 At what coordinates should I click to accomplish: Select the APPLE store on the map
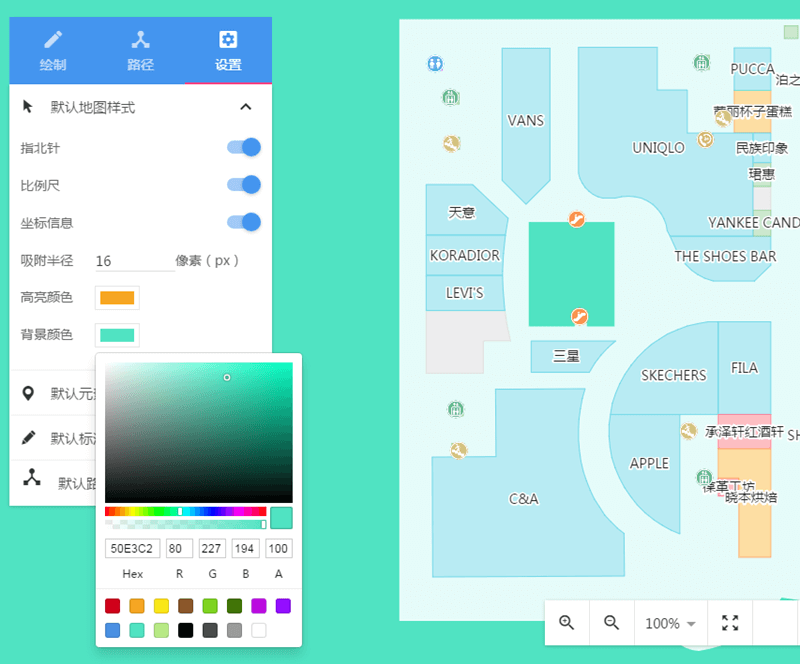(x=649, y=463)
